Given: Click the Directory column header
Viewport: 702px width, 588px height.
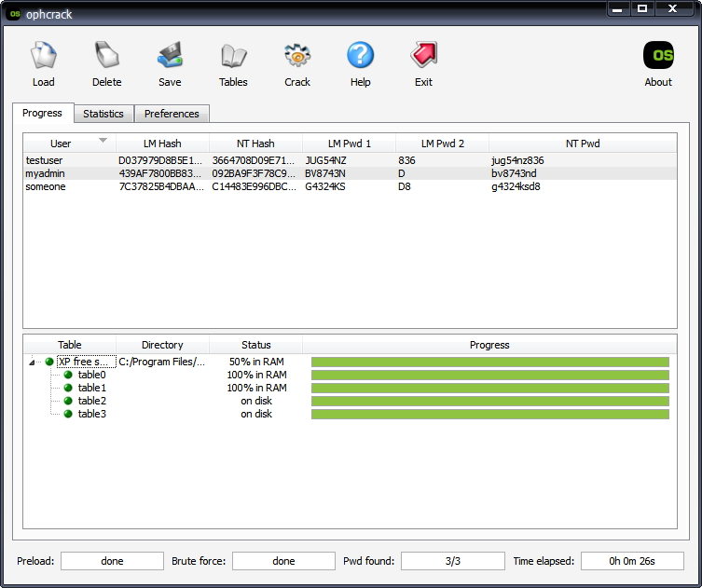Looking at the screenshot, I should tap(162, 345).
